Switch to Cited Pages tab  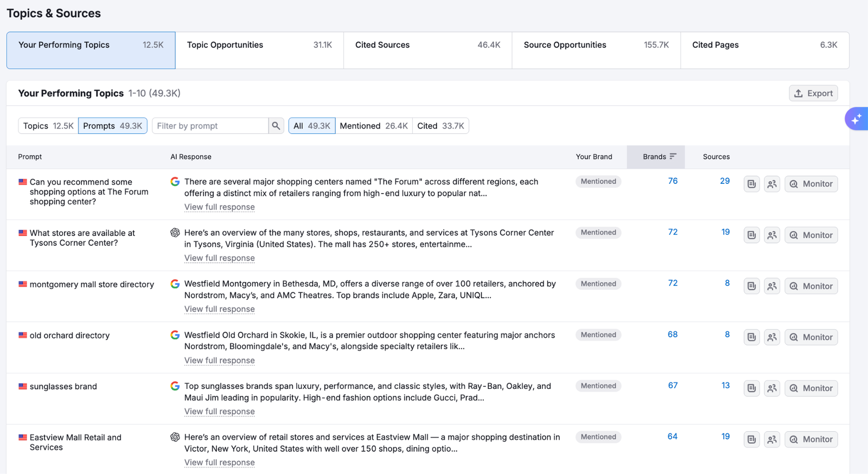[765, 50]
